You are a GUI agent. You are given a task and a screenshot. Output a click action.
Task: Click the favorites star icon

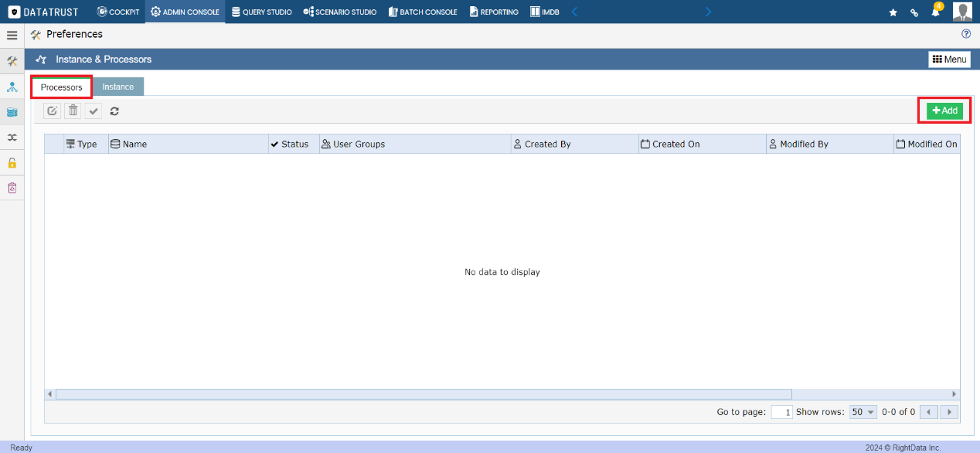pyautogui.click(x=893, y=12)
